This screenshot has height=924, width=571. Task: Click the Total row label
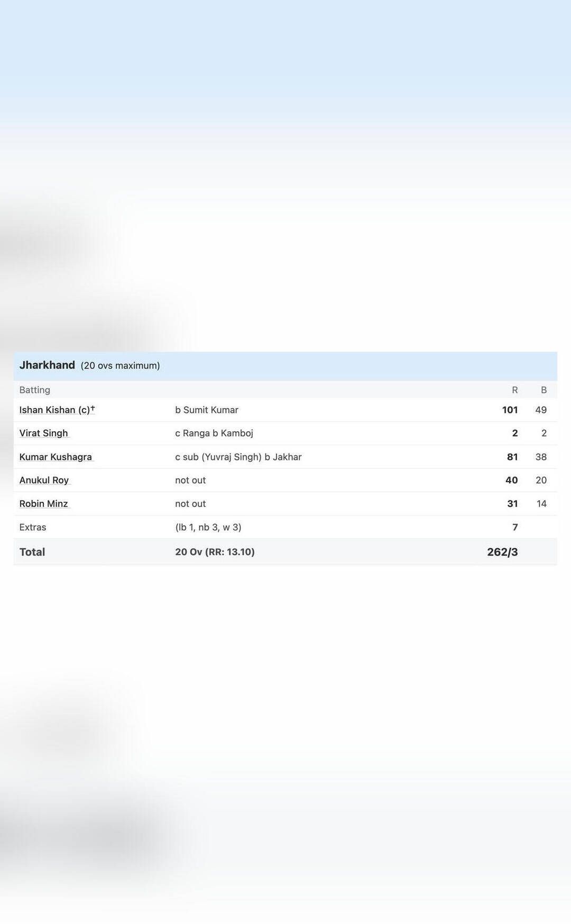tap(32, 552)
